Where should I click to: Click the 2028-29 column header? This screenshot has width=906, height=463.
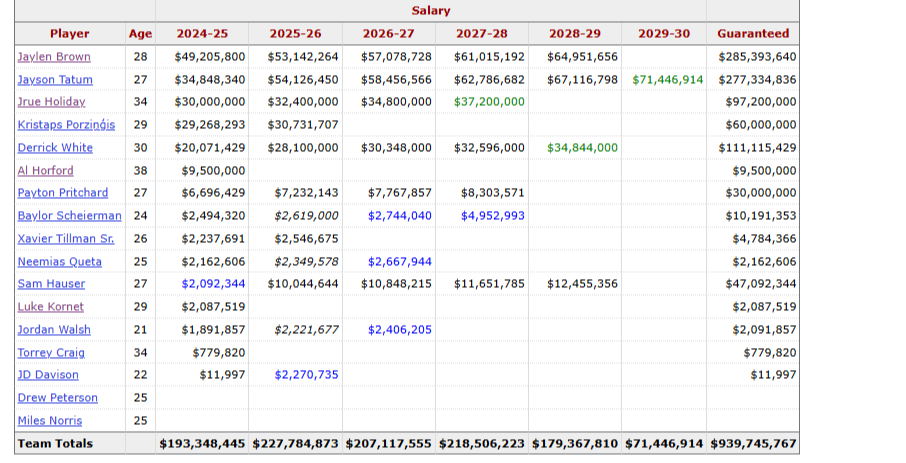575,34
